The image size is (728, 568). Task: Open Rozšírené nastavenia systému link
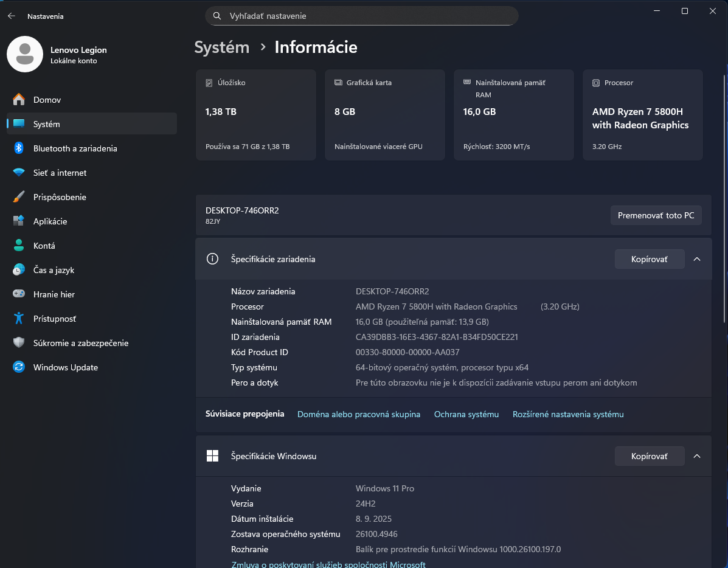click(567, 414)
